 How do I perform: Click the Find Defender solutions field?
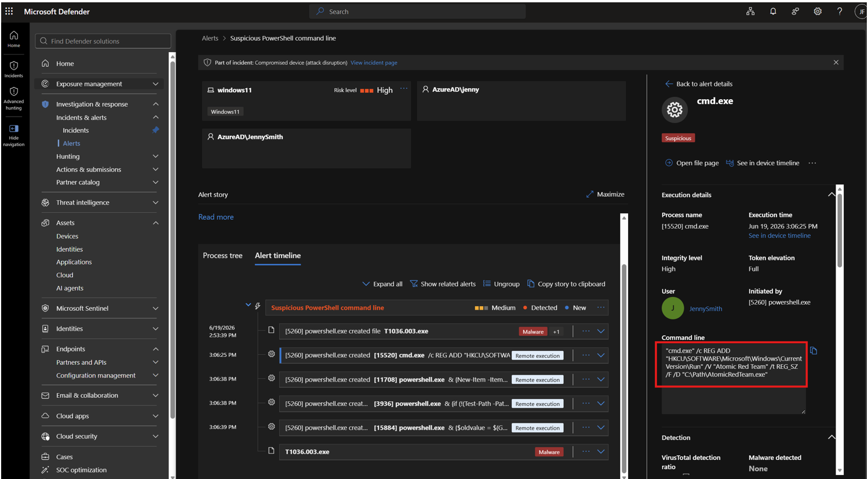pyautogui.click(x=103, y=41)
